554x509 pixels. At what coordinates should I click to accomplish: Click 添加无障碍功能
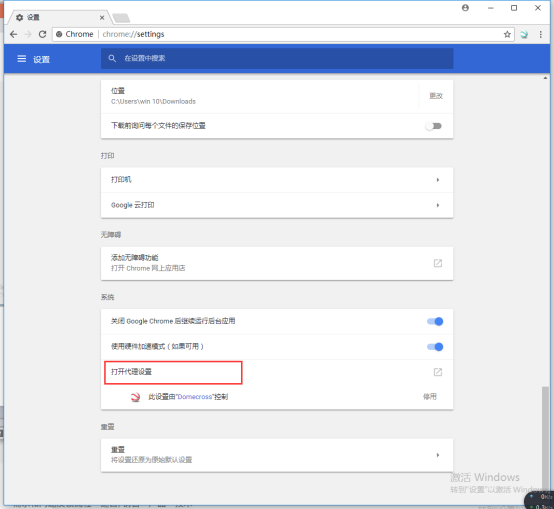click(135, 258)
